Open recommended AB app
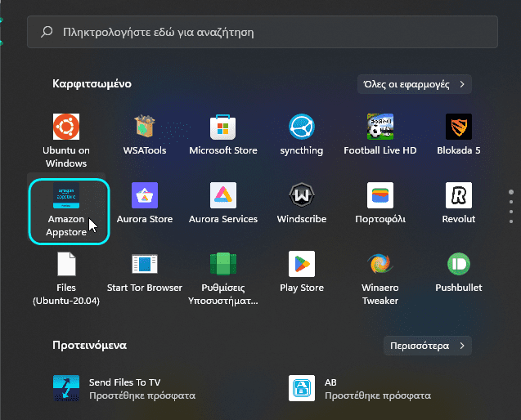 (x=360, y=388)
